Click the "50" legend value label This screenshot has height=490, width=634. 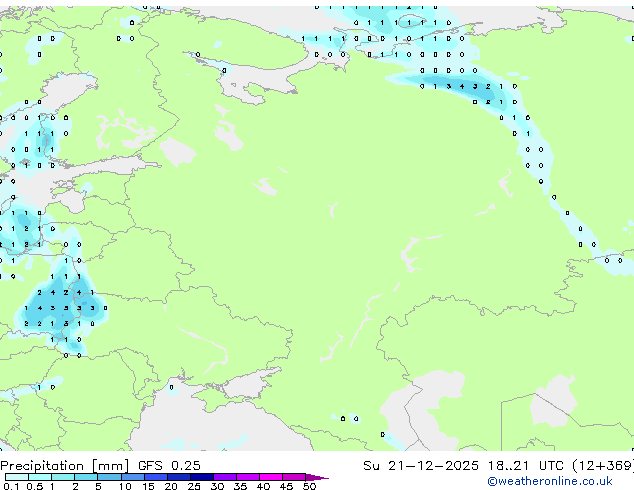tap(309, 486)
